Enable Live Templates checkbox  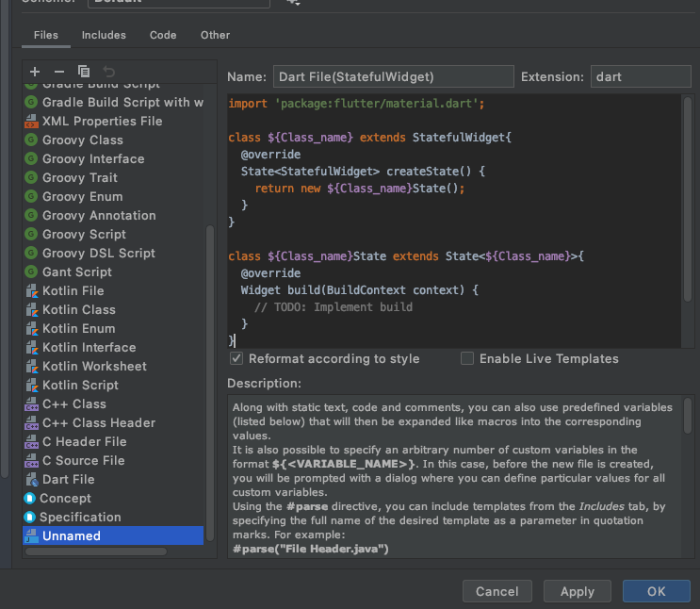point(467,358)
